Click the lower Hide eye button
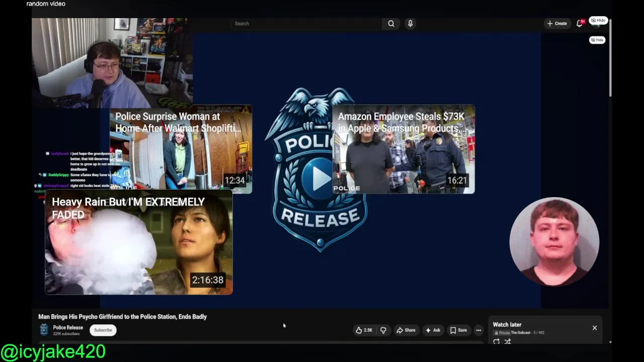Image resolution: width=644 pixels, height=362 pixels. pyautogui.click(x=597, y=40)
